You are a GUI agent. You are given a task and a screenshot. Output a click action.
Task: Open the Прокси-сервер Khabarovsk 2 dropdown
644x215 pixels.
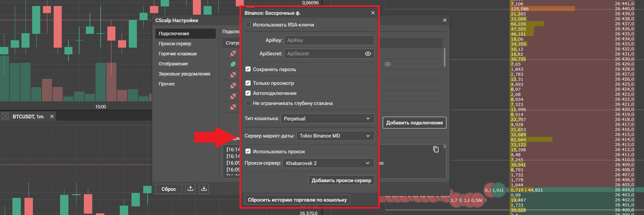(329, 163)
